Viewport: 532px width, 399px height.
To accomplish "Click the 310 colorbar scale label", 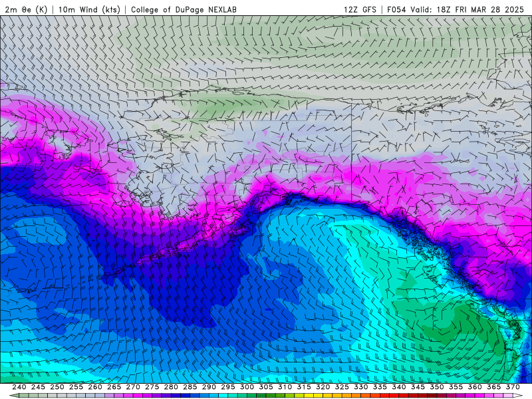I will pyautogui.click(x=285, y=387).
